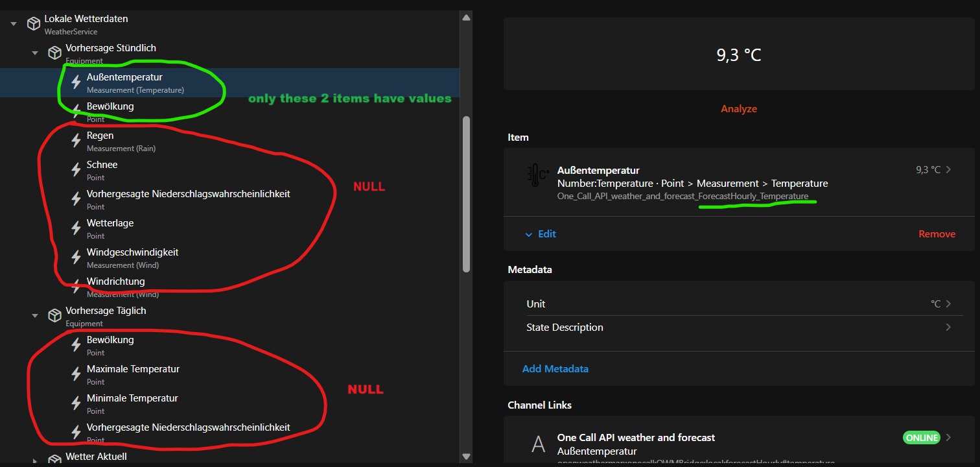The width and height of the screenshot is (980, 467).
Task: Expand the Edit section chevron
Action: tap(528, 234)
